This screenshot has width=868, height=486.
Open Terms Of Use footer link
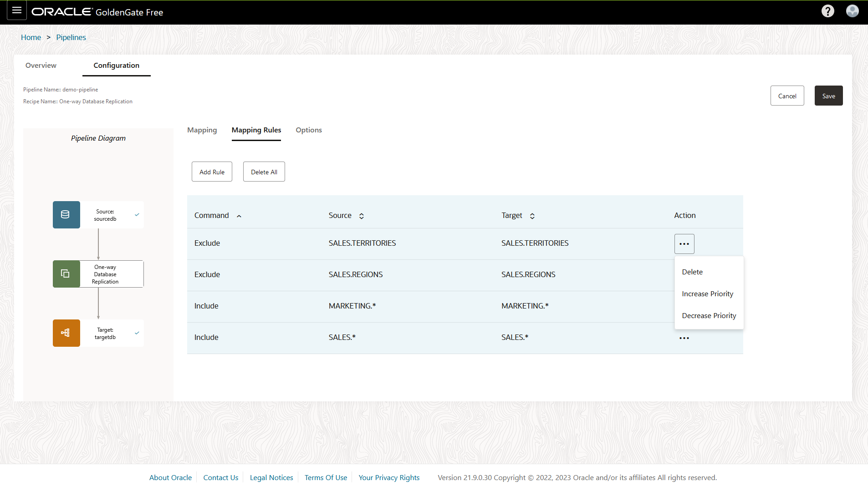pyautogui.click(x=326, y=477)
